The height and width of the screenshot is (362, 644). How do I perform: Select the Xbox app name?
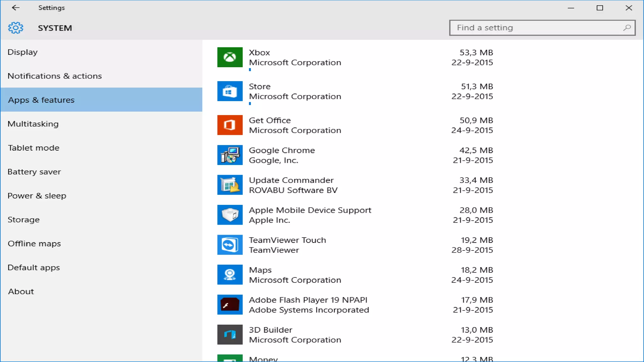tap(259, 52)
